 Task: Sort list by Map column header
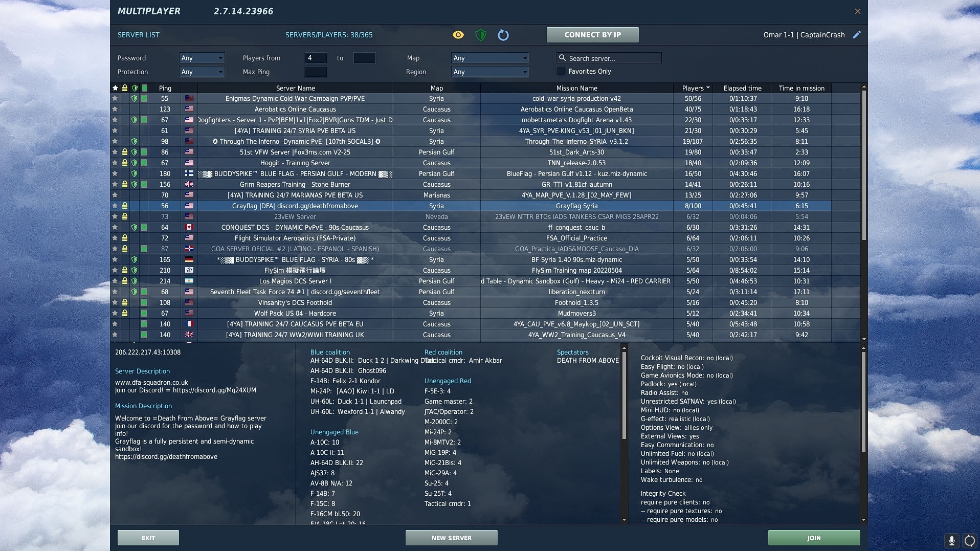click(x=436, y=88)
